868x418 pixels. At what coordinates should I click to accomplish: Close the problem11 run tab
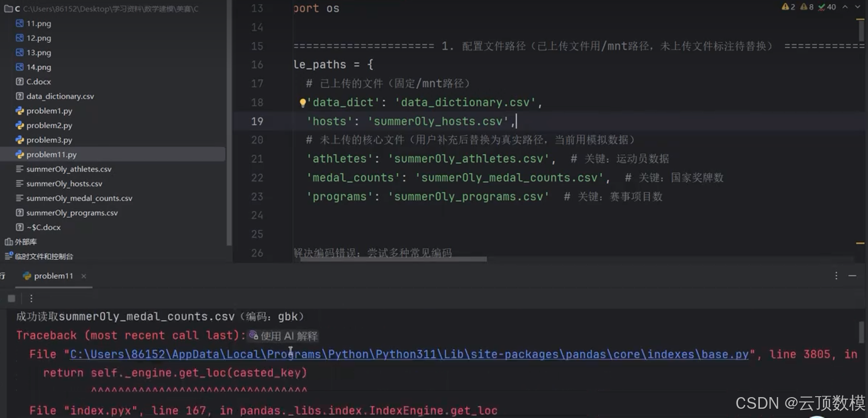(x=84, y=276)
